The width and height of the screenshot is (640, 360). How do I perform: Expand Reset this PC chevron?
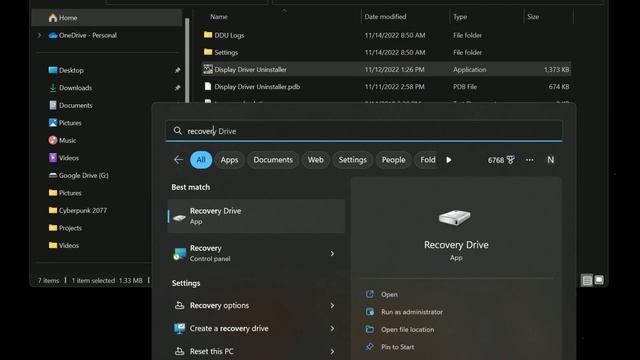tap(332, 351)
